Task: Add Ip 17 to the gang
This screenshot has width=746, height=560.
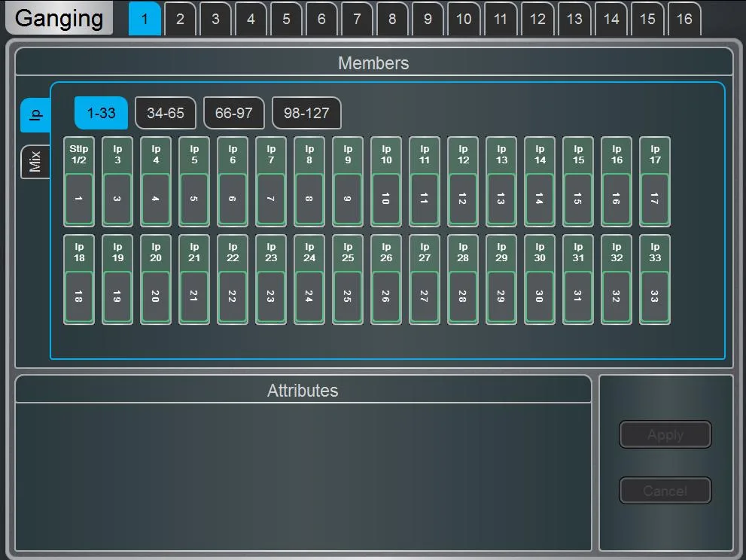Action: click(x=655, y=181)
